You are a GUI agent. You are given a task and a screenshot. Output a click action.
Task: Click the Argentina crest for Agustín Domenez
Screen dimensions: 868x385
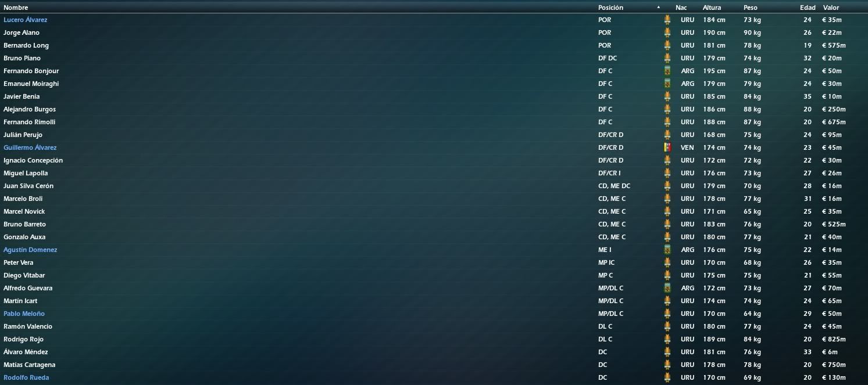coord(667,250)
